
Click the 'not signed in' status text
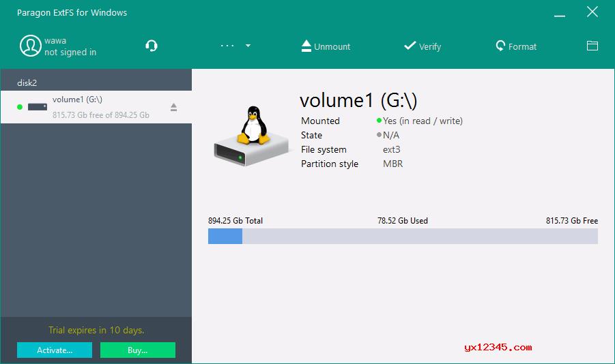coord(70,52)
